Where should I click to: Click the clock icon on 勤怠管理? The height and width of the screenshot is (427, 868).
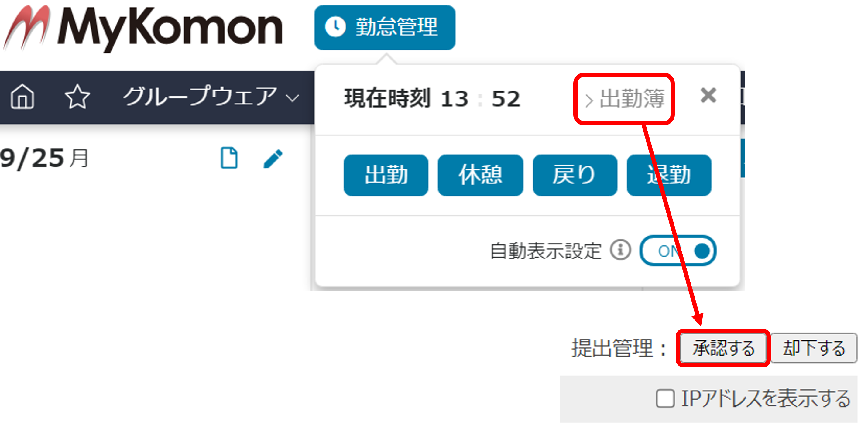[x=335, y=27]
